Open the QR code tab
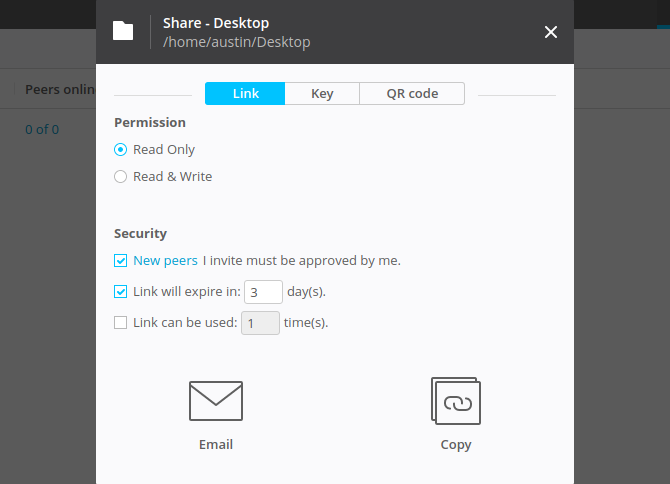Image resolution: width=670 pixels, height=484 pixels. pyautogui.click(x=412, y=94)
